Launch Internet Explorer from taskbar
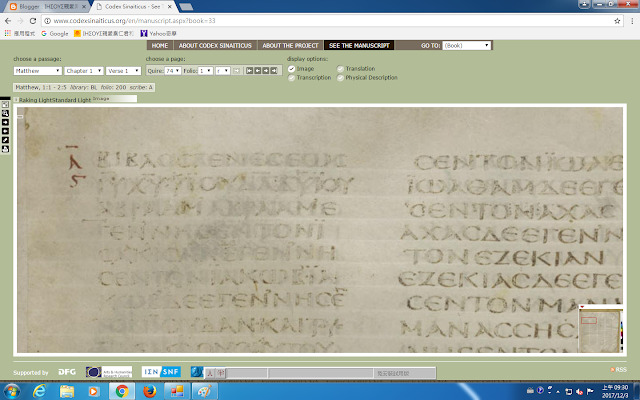This screenshot has height=400, width=640. click(x=40, y=391)
